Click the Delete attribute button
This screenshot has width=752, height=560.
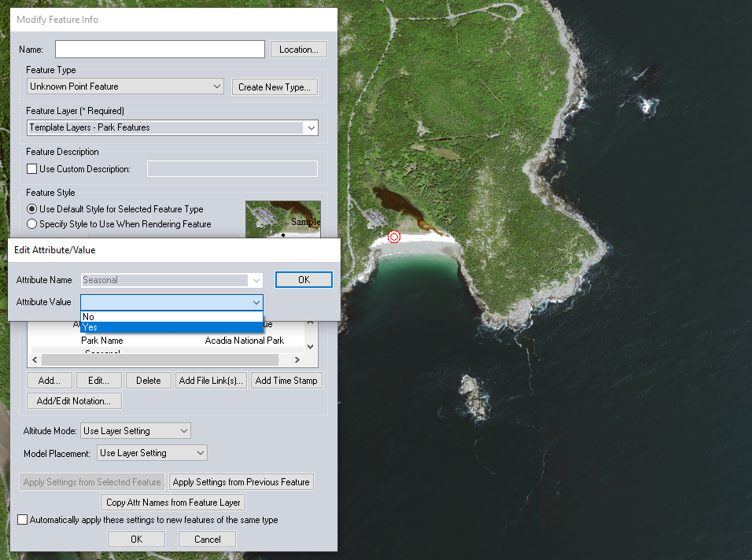tap(148, 381)
